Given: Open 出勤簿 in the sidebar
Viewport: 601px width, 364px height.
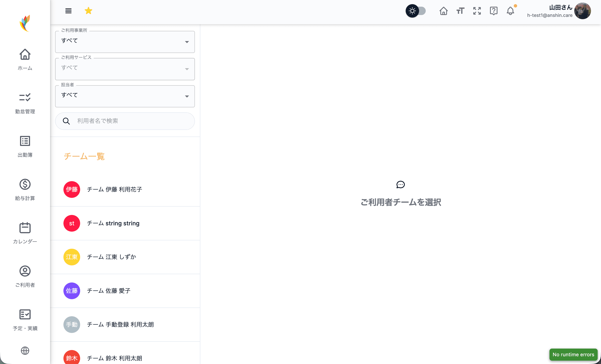Looking at the screenshot, I should (25, 146).
